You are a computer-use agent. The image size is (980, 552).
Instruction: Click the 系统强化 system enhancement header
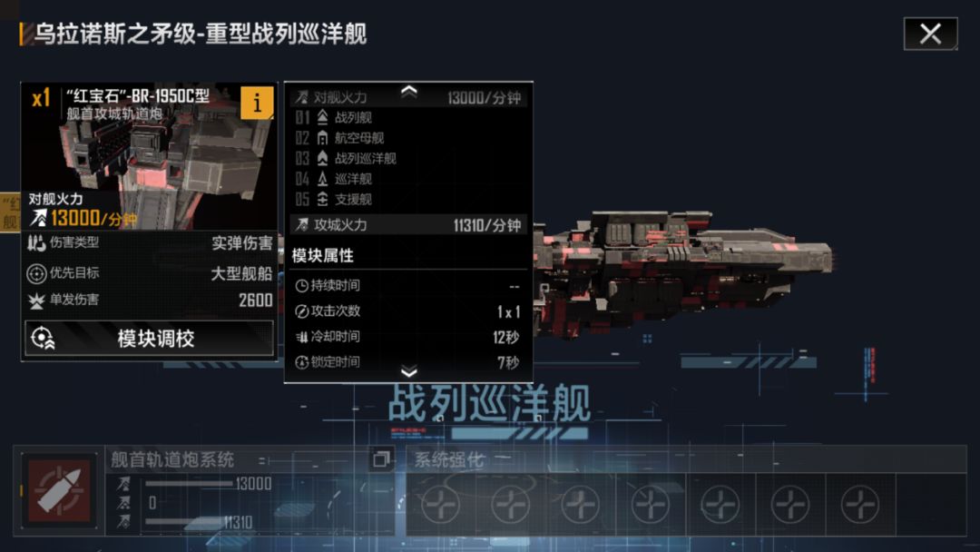tap(449, 460)
